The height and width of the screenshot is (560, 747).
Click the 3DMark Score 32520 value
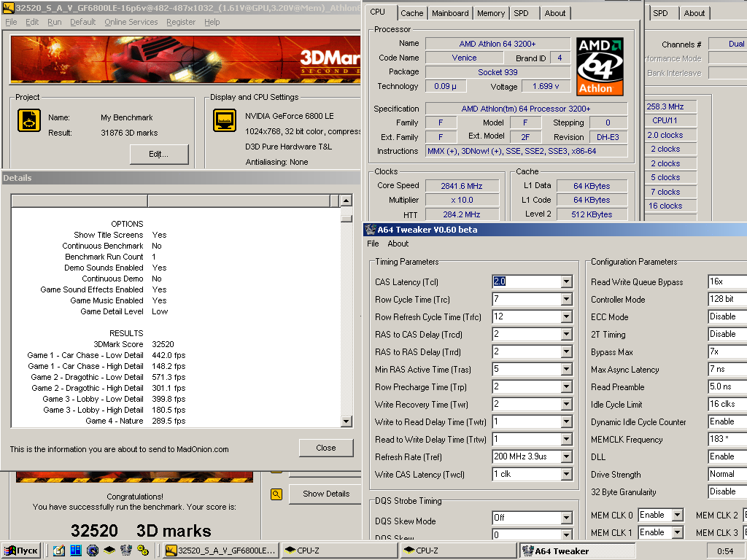[x=163, y=344]
